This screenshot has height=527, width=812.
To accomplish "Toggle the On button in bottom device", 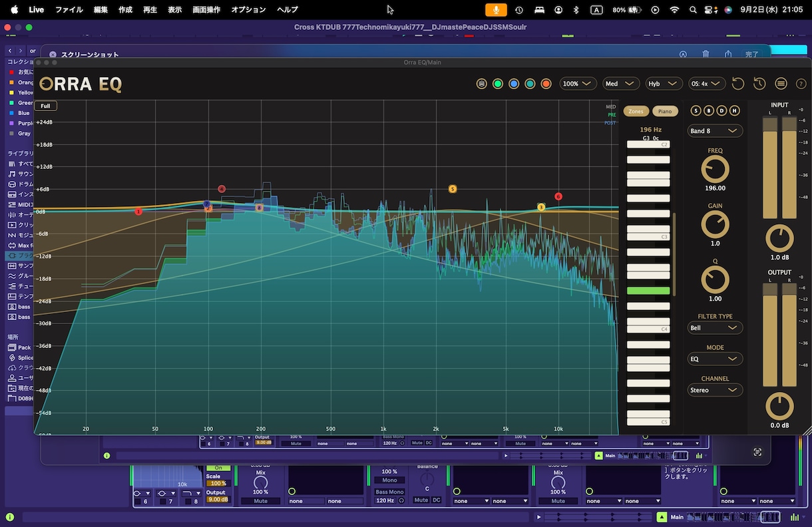I will click(218, 468).
